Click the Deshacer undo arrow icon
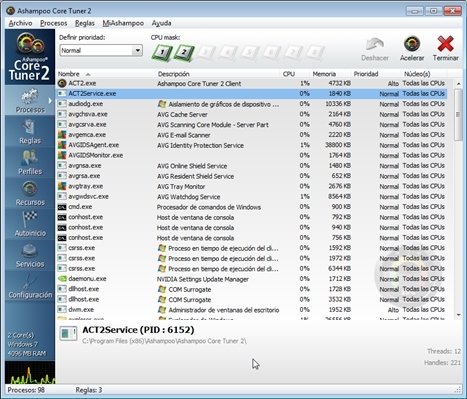Image resolution: width=467 pixels, height=399 pixels. [x=375, y=45]
